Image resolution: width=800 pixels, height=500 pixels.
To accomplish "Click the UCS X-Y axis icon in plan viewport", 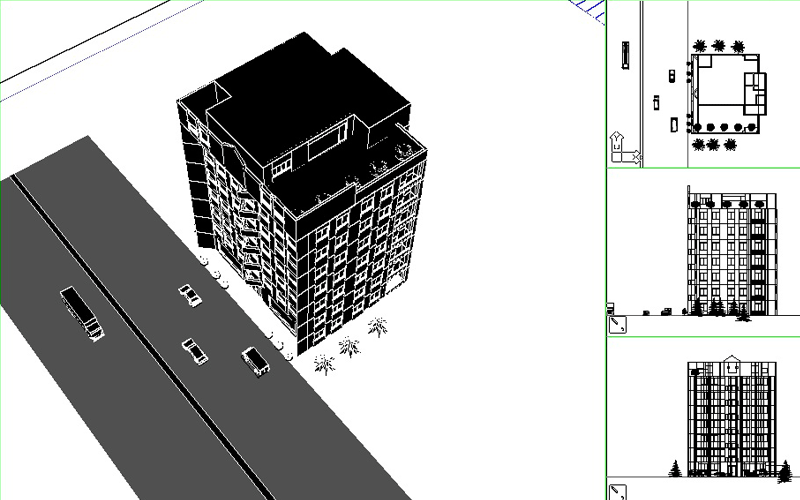I will 625,147.
